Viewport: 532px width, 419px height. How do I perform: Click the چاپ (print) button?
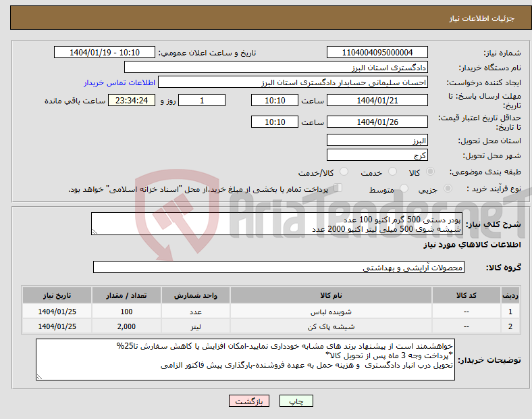296,401
